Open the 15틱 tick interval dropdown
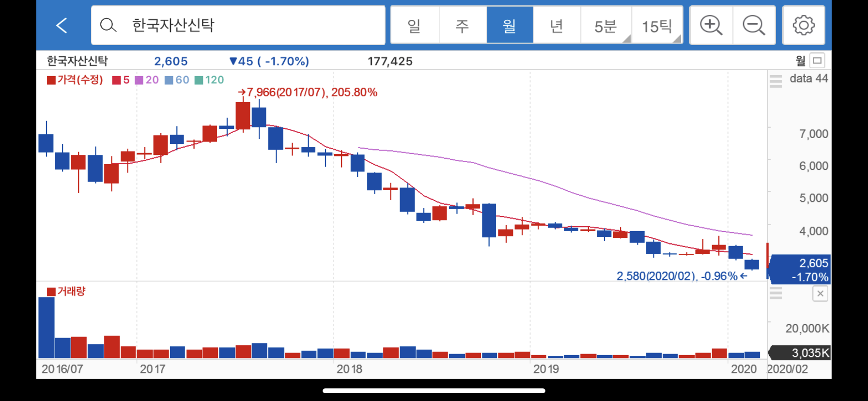Screen dimensions: 868x401 pyautogui.click(x=657, y=25)
